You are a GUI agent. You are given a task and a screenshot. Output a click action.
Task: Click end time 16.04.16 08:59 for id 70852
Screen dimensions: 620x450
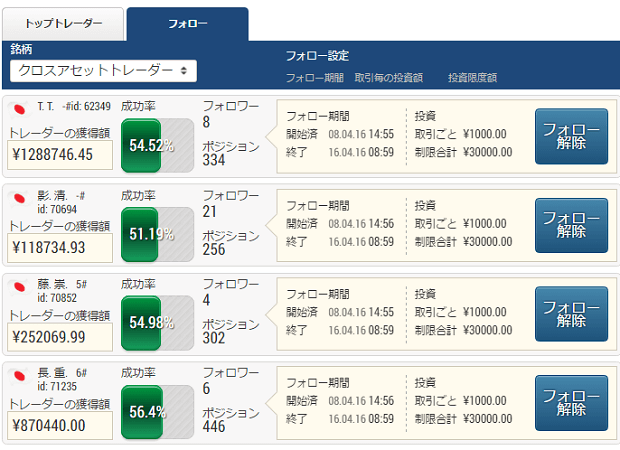click(x=361, y=330)
